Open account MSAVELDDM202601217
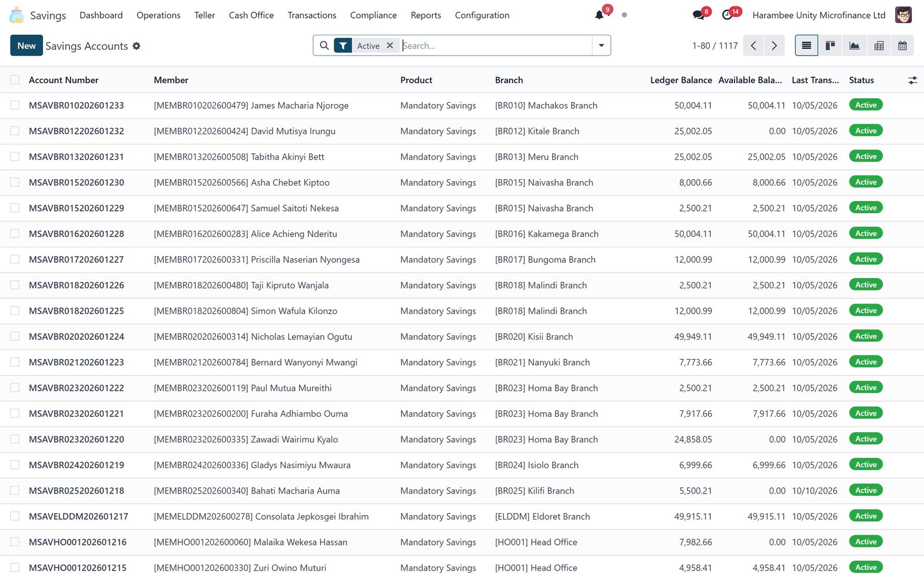 [x=79, y=517]
